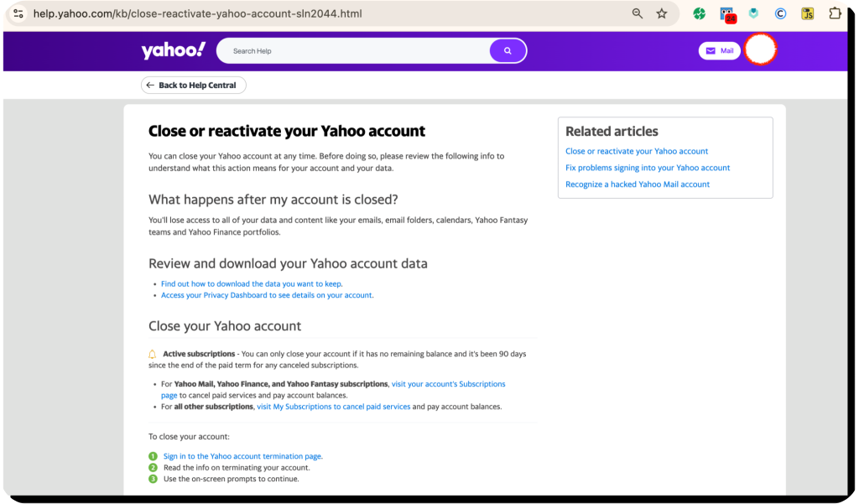
Task: Click heading Close your Yahoo account
Action: (x=225, y=326)
